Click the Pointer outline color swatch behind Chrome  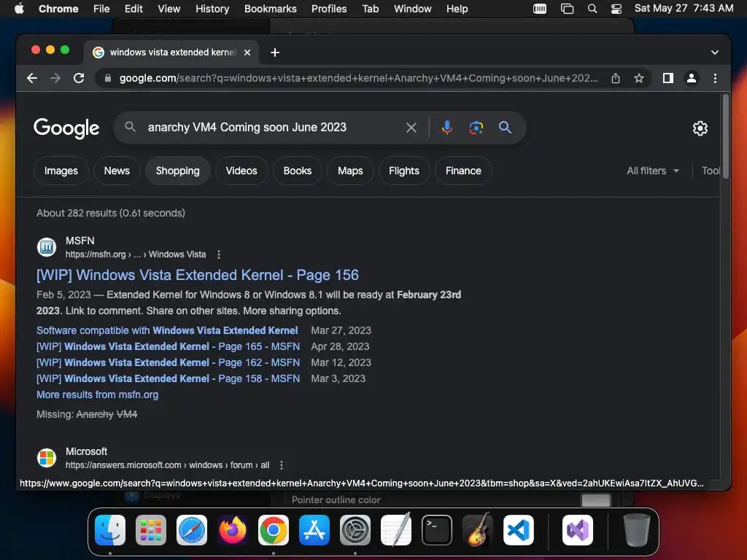(x=596, y=500)
